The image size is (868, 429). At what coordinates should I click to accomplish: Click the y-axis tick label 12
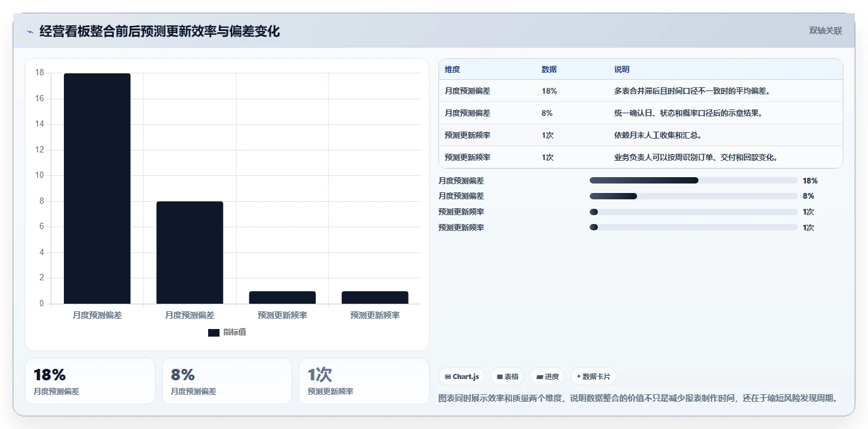[40, 150]
